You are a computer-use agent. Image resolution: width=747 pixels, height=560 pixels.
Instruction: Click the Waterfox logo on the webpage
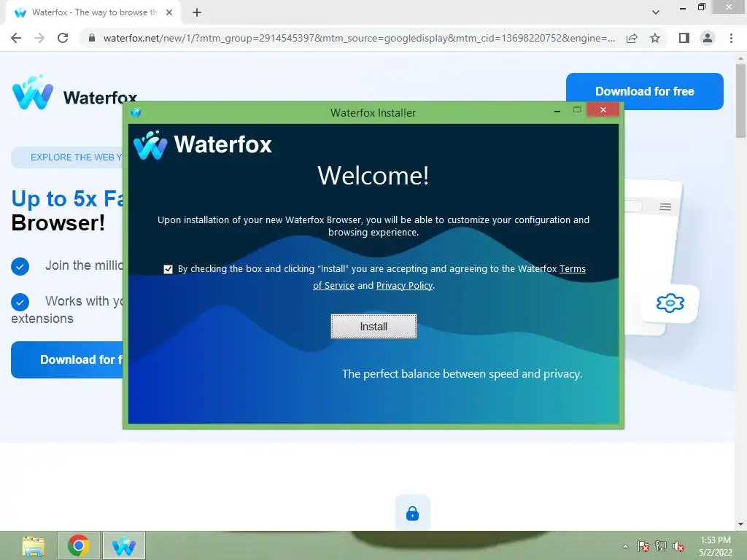click(x=74, y=93)
